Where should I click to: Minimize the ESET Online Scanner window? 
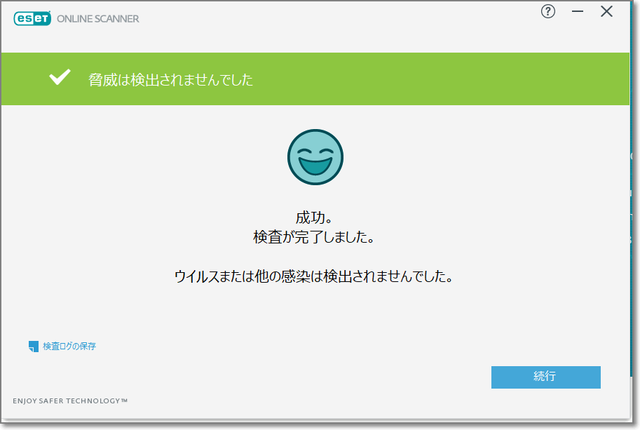point(577,12)
